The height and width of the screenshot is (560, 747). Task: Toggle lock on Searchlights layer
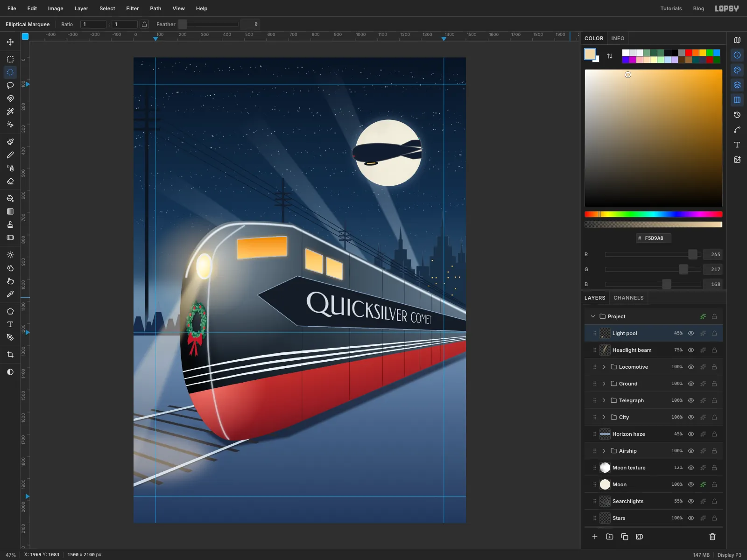pyautogui.click(x=714, y=501)
